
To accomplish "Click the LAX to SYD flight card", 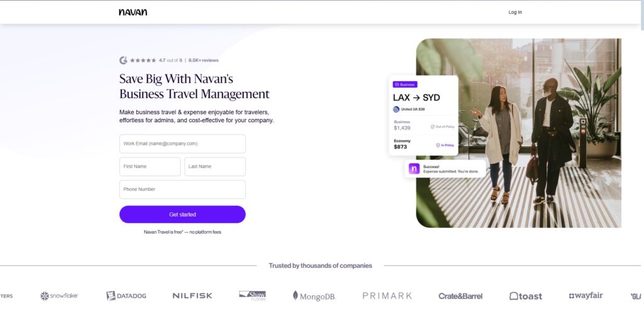I will click(x=423, y=116).
